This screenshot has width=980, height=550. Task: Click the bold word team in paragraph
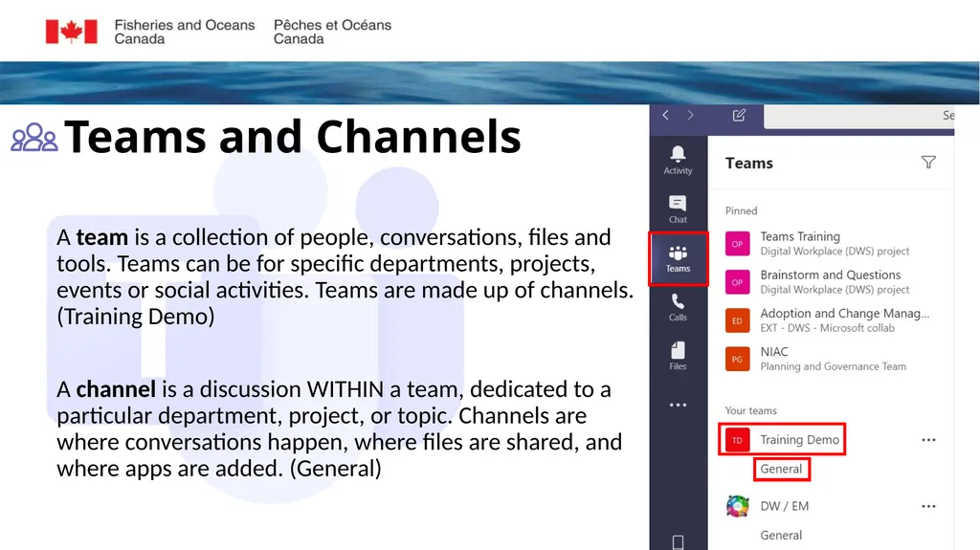(101, 237)
